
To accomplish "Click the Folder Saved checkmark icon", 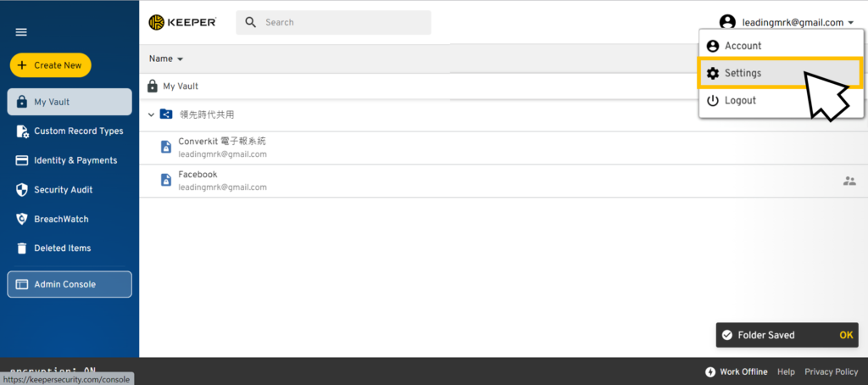I will pyautogui.click(x=727, y=335).
